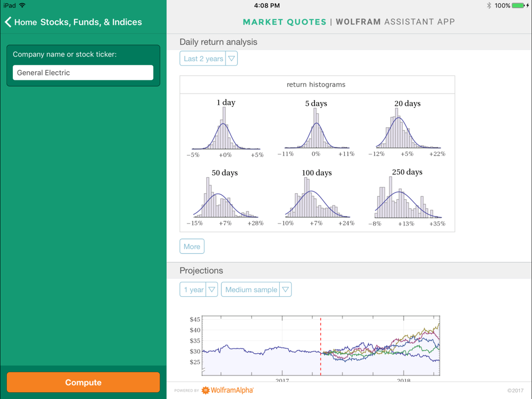The height and width of the screenshot is (399, 532).
Task: Tap the battery indicator icon
Action: point(518,5)
